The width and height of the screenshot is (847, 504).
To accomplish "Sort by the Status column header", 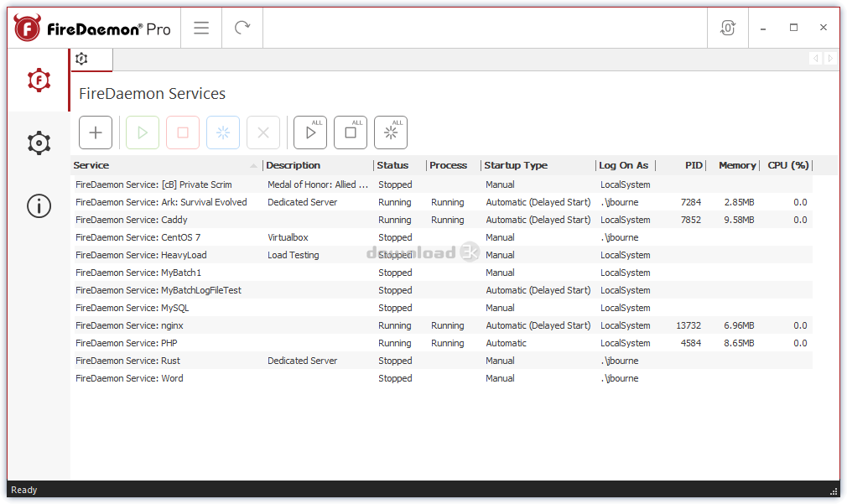I will coord(392,165).
